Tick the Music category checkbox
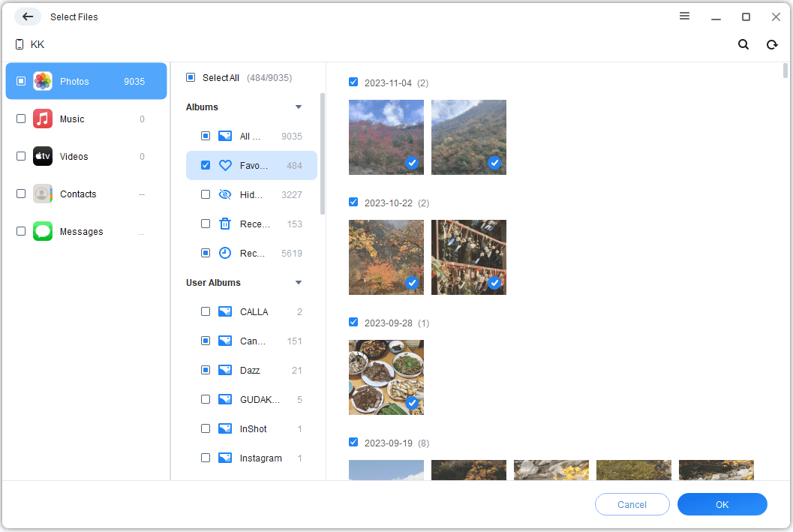This screenshot has width=793, height=532. point(21,119)
